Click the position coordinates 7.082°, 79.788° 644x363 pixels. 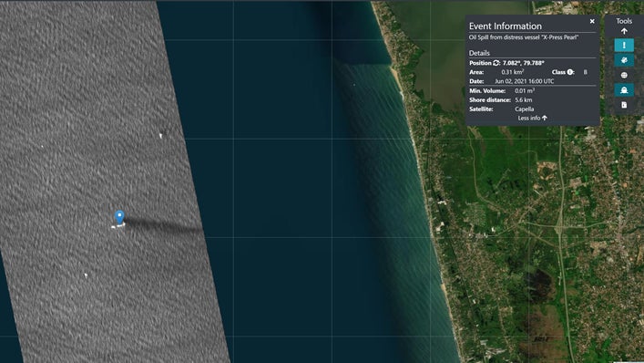click(523, 63)
